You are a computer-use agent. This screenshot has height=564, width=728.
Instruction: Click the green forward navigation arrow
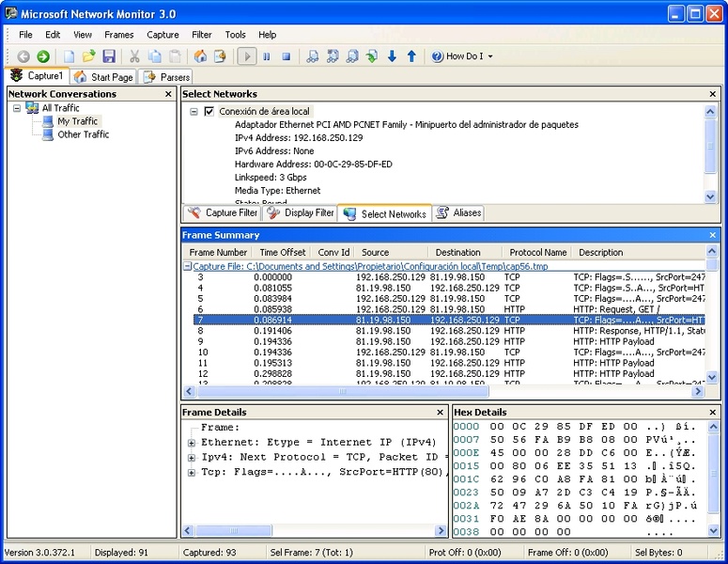[x=42, y=56]
